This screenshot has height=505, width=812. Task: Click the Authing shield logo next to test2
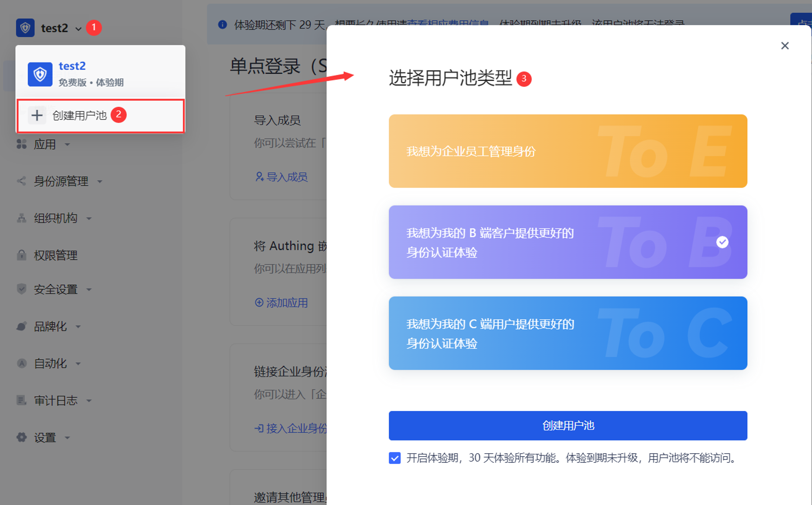coord(25,28)
